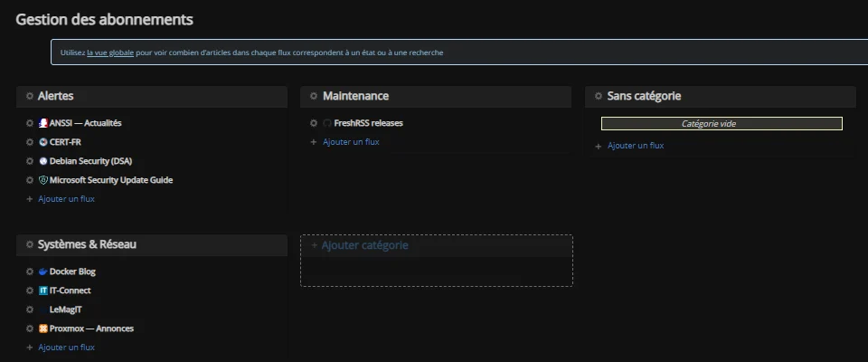Viewport: 868px width, 362px height.
Task: Click gear icon beside IT-Connect
Action: click(x=30, y=291)
